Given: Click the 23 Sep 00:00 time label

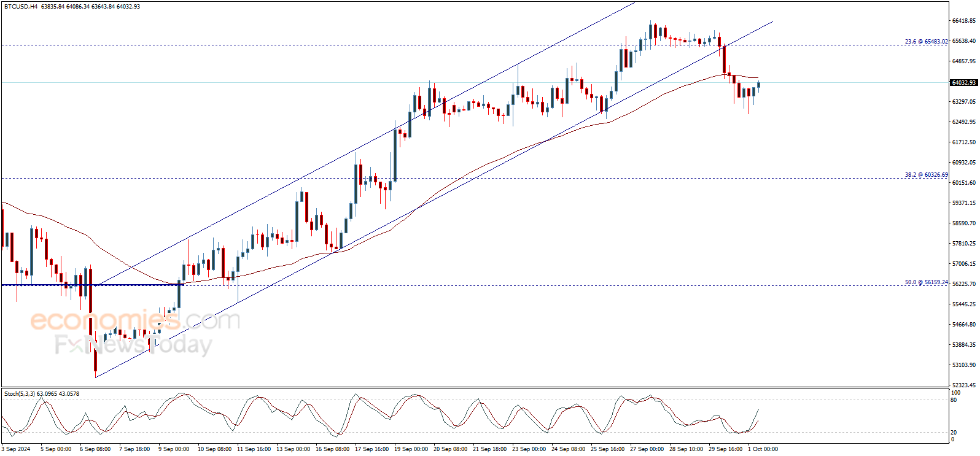Looking at the screenshot, I should point(529,449).
